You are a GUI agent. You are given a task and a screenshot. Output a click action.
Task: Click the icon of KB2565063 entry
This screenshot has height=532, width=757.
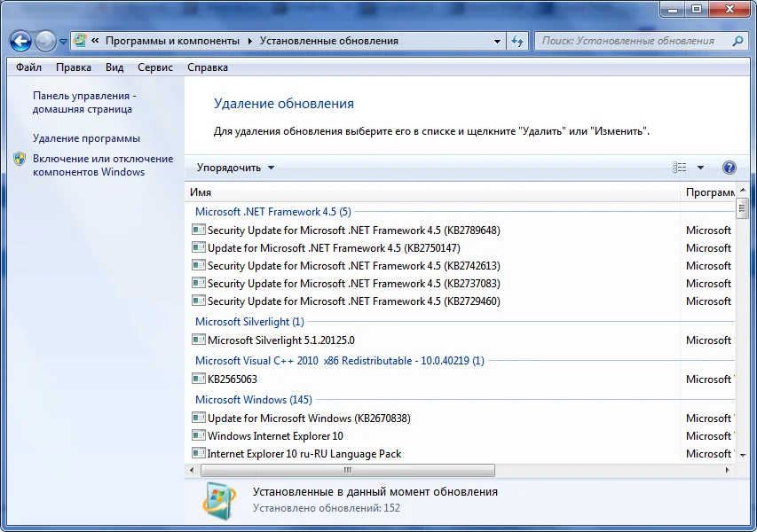click(199, 378)
